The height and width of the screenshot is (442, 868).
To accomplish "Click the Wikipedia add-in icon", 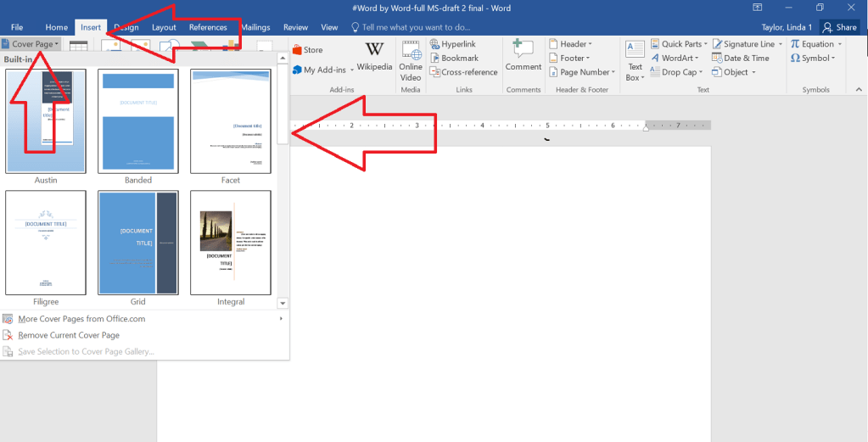I will [373, 56].
